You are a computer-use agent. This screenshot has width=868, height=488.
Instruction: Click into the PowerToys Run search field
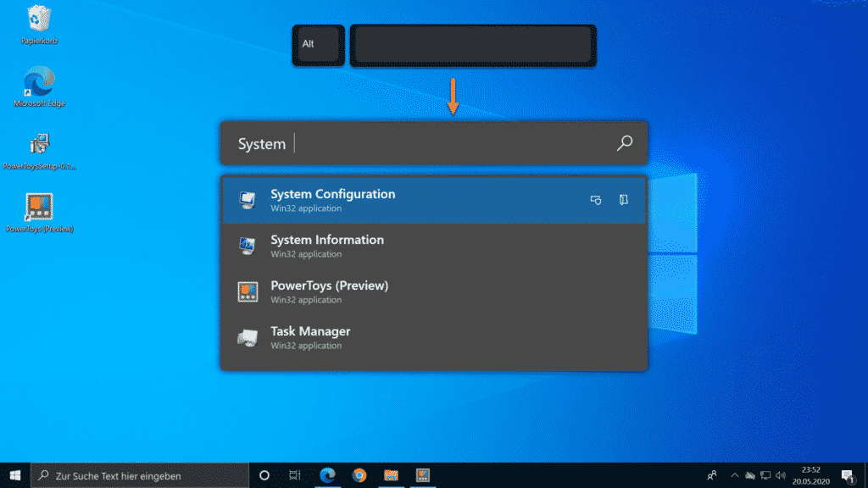[434, 143]
